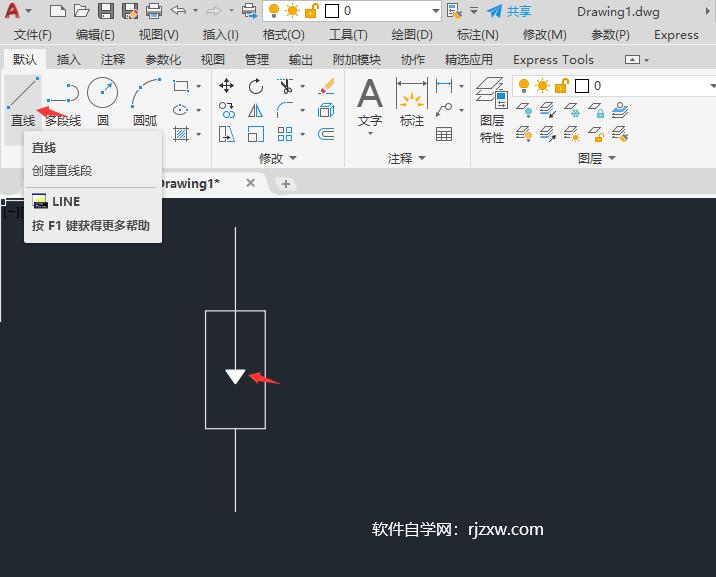Open the Text tool dropdown arrow
Image resolution: width=716 pixels, height=577 pixels.
click(x=370, y=134)
